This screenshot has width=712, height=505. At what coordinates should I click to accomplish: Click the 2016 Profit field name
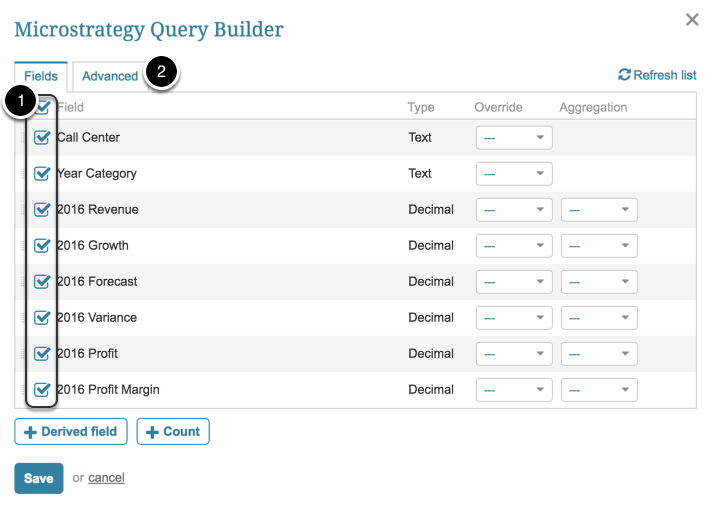[x=87, y=353]
